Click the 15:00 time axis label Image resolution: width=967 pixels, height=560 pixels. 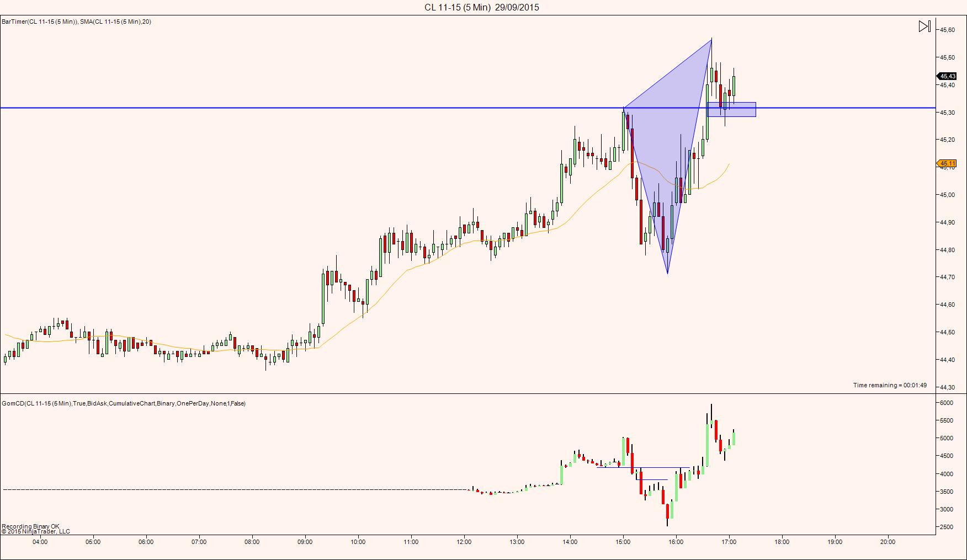[x=623, y=542]
